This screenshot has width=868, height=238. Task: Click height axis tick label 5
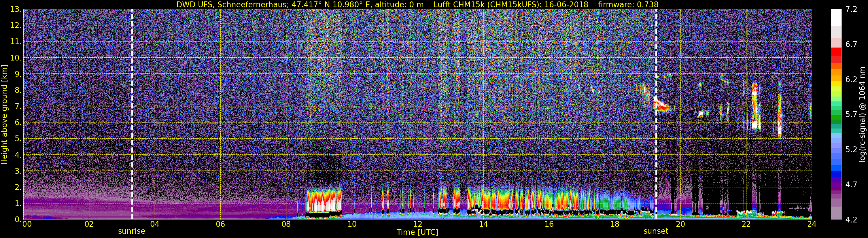(x=18, y=139)
